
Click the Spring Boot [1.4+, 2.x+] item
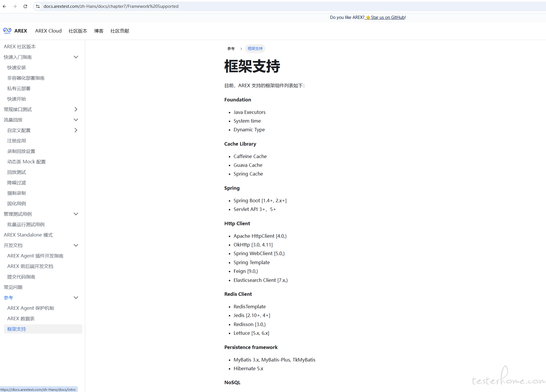click(260, 201)
